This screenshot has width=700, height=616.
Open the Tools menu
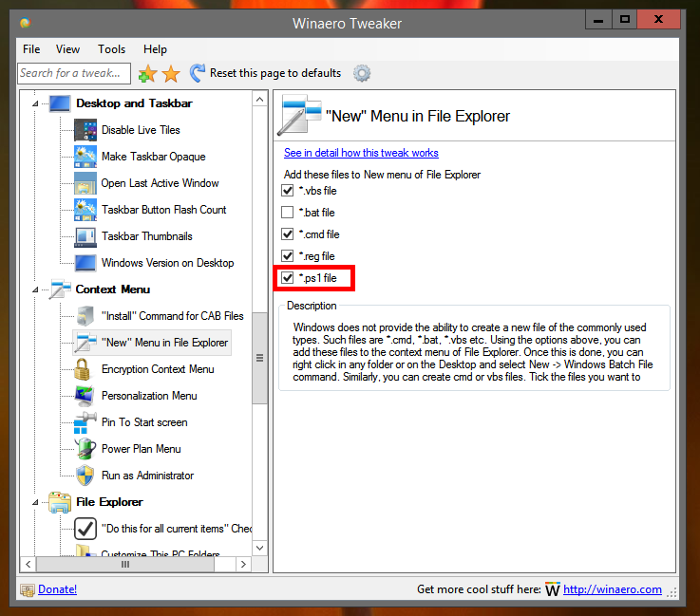(112, 49)
